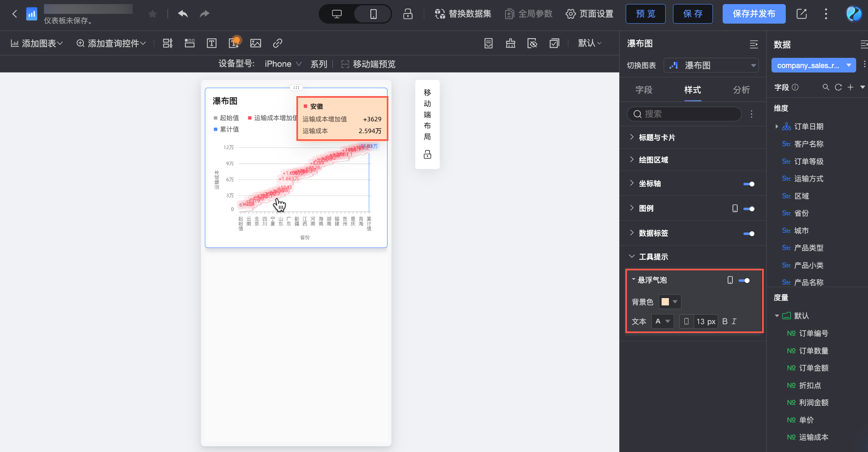
Task: Open the 切换图表 瀑布图 dropdown
Action: (711, 66)
